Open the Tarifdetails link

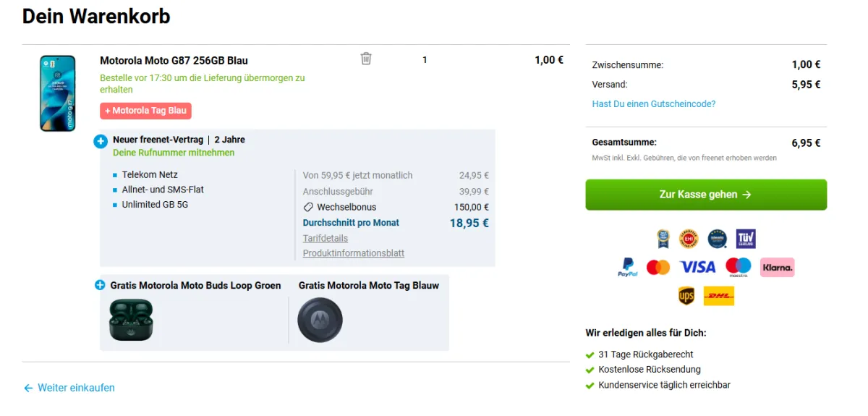point(325,238)
